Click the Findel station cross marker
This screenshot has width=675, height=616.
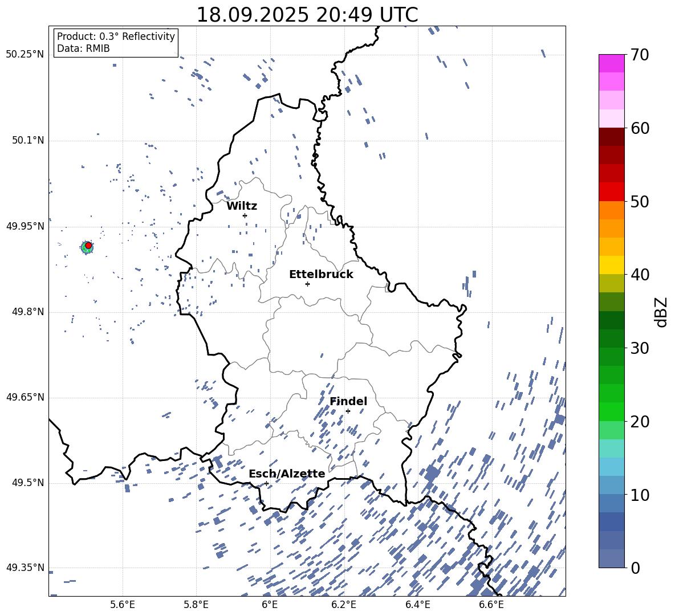[348, 411]
